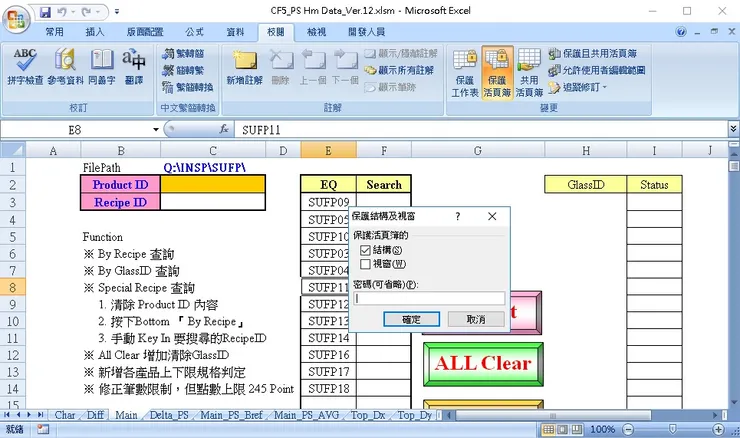Click the yellow Product ID cell C2
Screen dimensions: 740x438
[x=213, y=185]
